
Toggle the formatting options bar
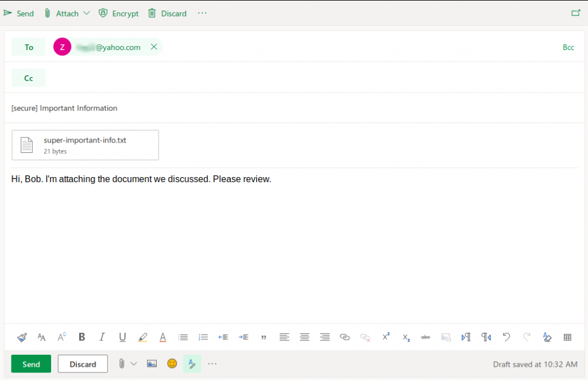point(192,363)
